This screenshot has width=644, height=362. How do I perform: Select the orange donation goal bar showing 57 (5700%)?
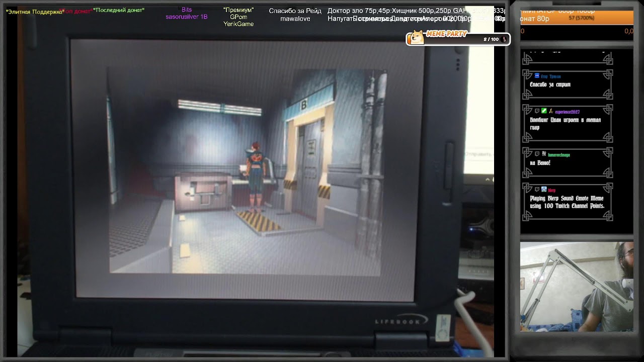pyautogui.click(x=577, y=18)
